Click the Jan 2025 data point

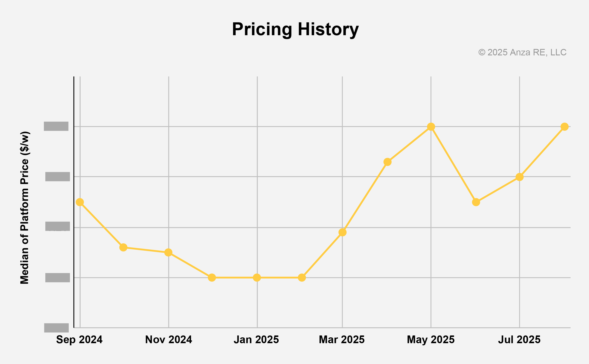click(x=257, y=278)
